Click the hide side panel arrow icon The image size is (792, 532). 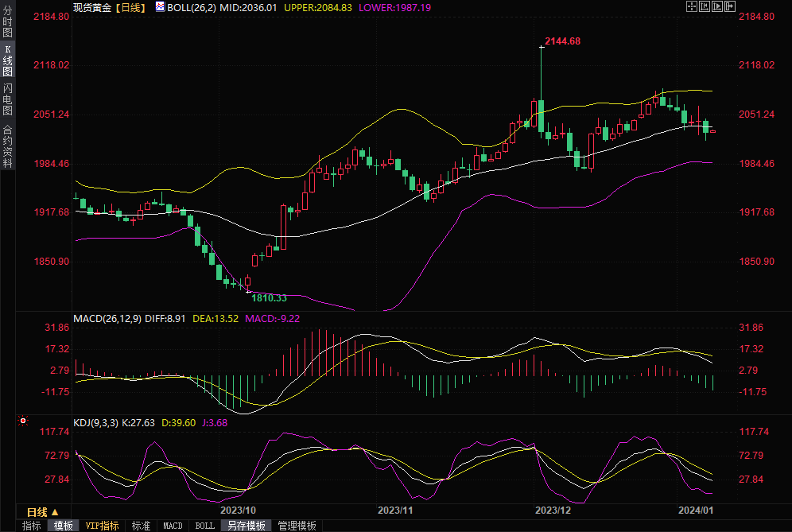729,6
